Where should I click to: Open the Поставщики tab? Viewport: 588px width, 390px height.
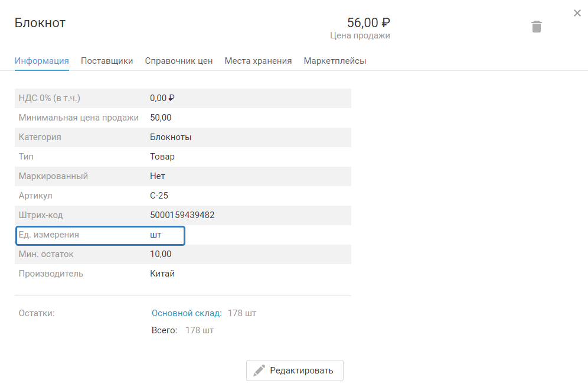(x=107, y=61)
